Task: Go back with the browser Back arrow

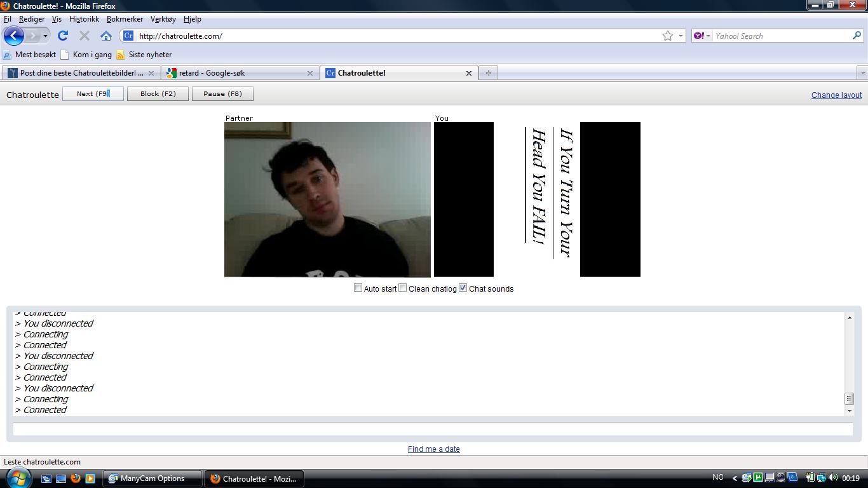Action: 14,36
